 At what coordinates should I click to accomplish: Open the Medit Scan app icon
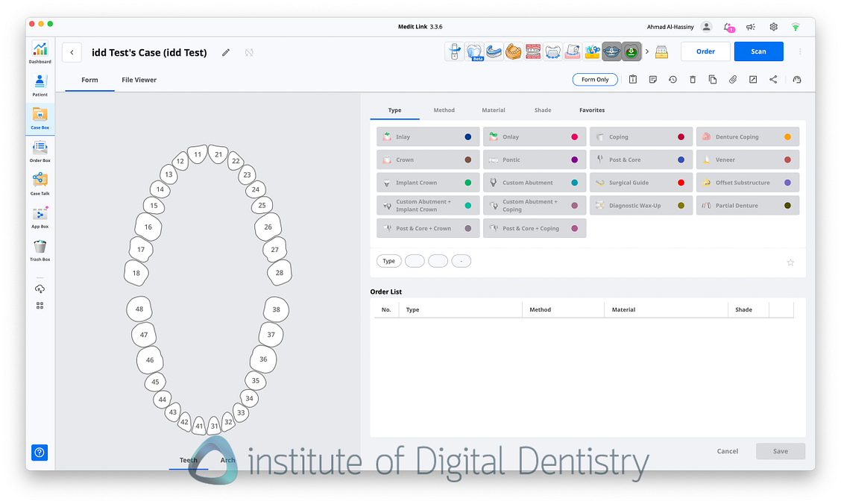(x=454, y=51)
